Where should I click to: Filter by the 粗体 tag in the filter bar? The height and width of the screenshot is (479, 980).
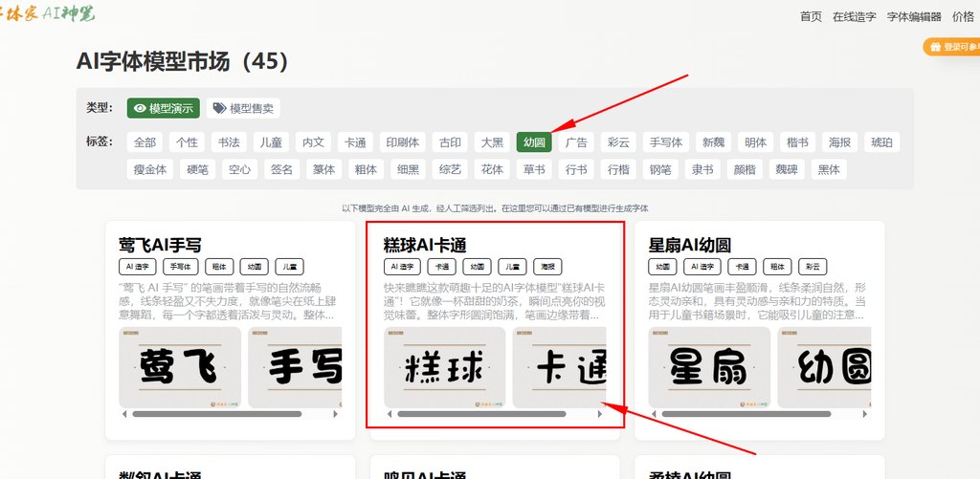pyautogui.click(x=367, y=169)
